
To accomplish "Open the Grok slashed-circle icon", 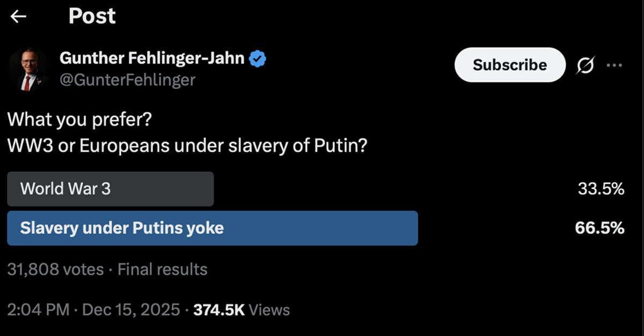I will coord(586,65).
